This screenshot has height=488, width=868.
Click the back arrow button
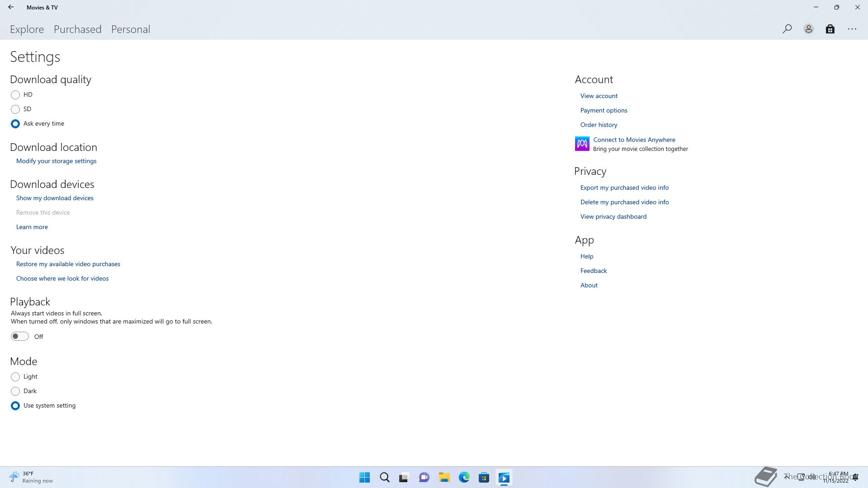pyautogui.click(x=11, y=7)
